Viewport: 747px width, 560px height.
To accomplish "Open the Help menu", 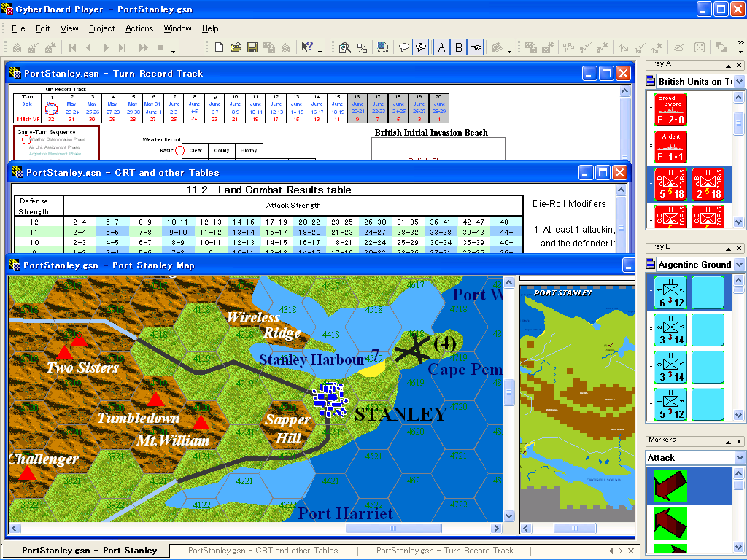I will point(210,28).
